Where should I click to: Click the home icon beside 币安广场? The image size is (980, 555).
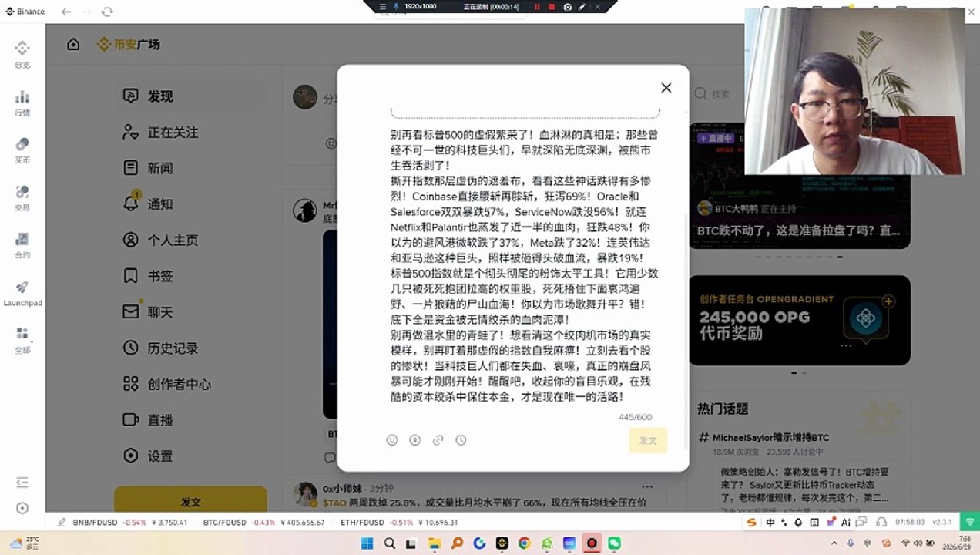[x=73, y=44]
